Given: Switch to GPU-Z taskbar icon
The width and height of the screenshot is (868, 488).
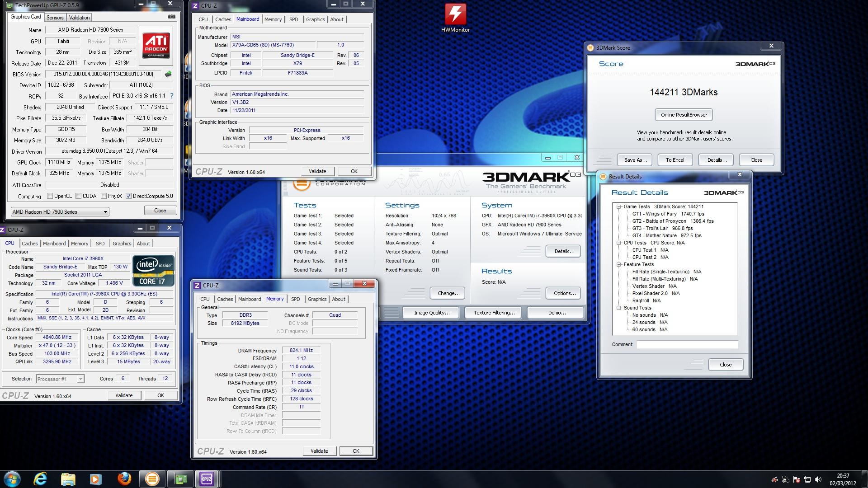Looking at the screenshot, I should tap(180, 479).
